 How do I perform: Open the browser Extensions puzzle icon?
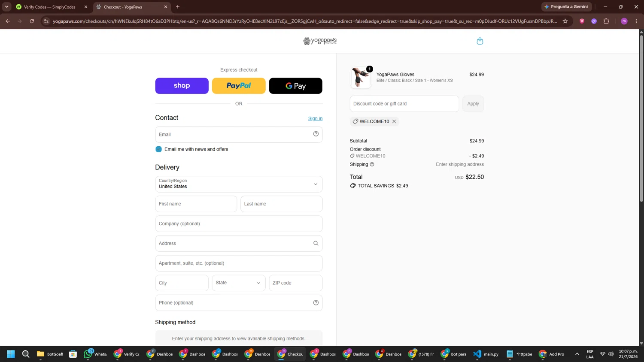[606, 21]
